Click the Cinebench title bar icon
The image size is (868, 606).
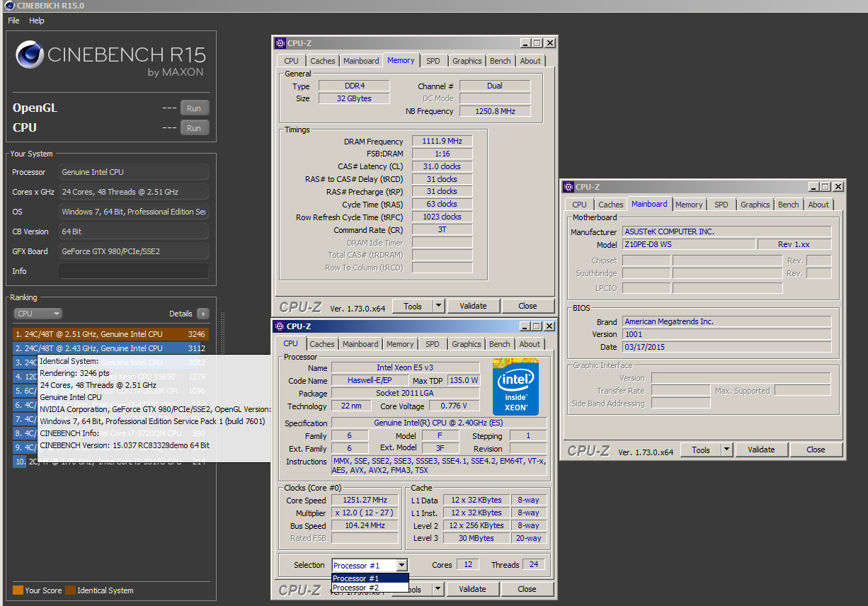click(9, 6)
